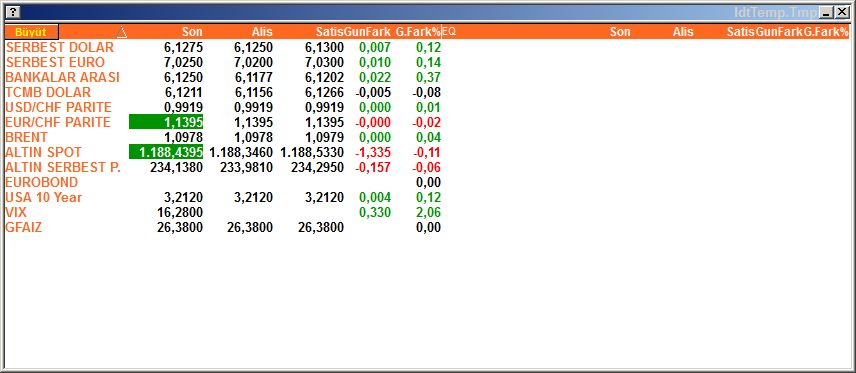
Task: Click the G.Fark% header right of EQ
Action: click(827, 32)
